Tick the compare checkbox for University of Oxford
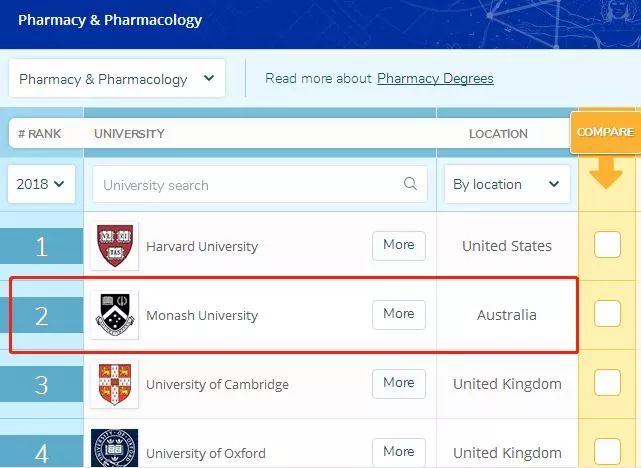The image size is (641, 468). pyautogui.click(x=607, y=451)
